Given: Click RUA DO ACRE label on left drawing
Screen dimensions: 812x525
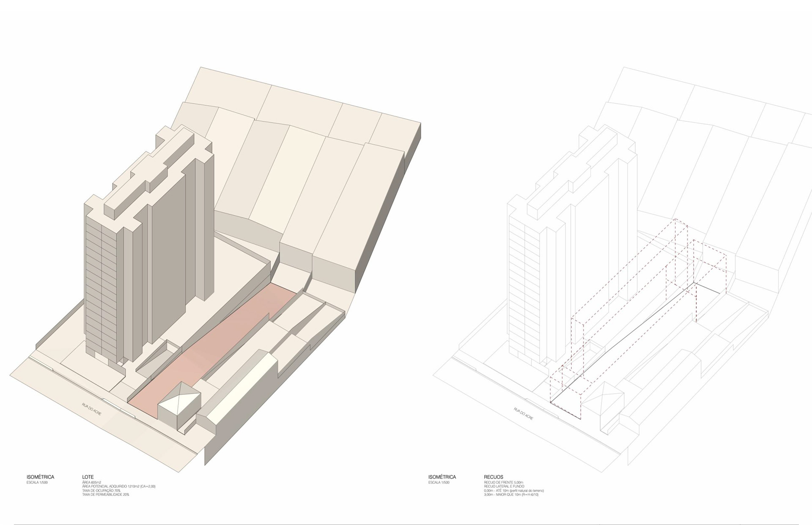Looking at the screenshot, I should coord(92,409).
